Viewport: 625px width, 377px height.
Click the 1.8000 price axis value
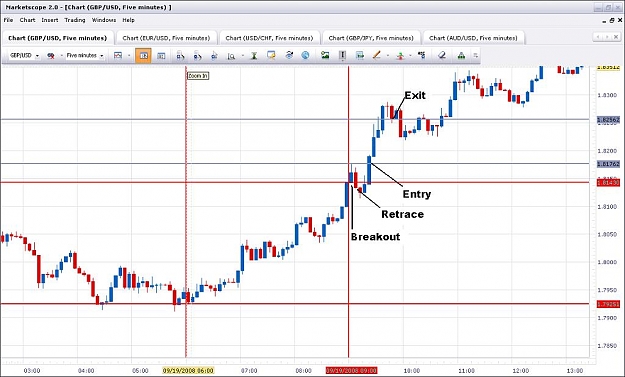(x=607, y=262)
